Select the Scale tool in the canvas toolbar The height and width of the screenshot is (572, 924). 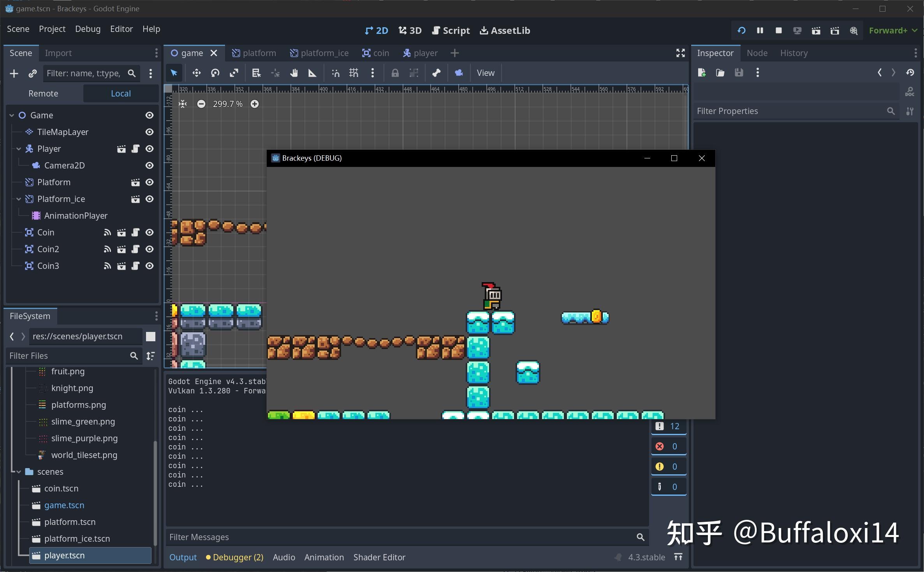pos(234,73)
